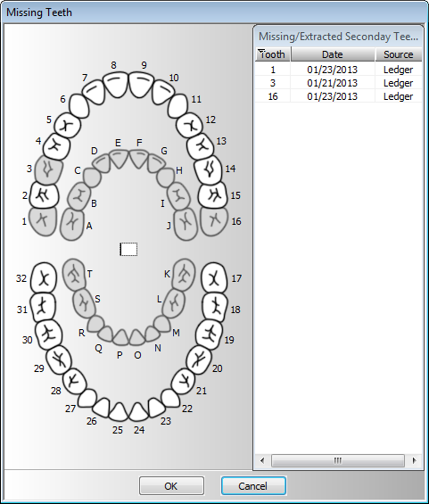Viewport: 429px width, 504px height.
Task: Toggle grayed tooth 3 back to present
Action: (x=48, y=169)
